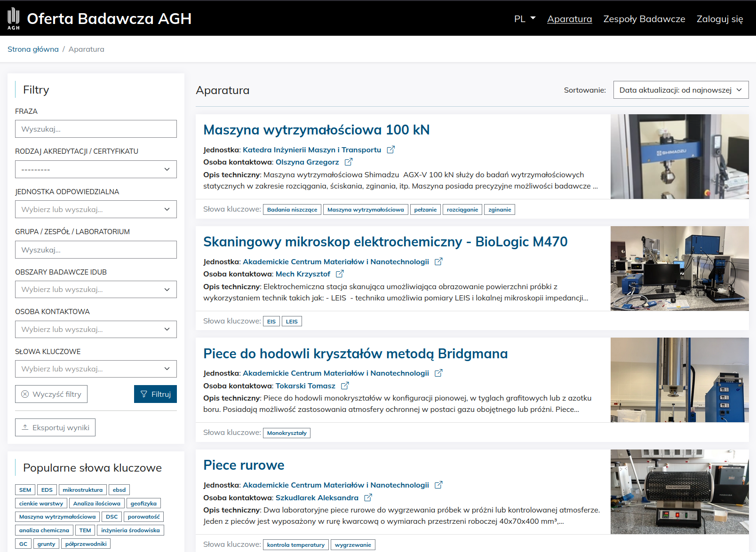Select the EIS keyword tag

[x=271, y=322]
